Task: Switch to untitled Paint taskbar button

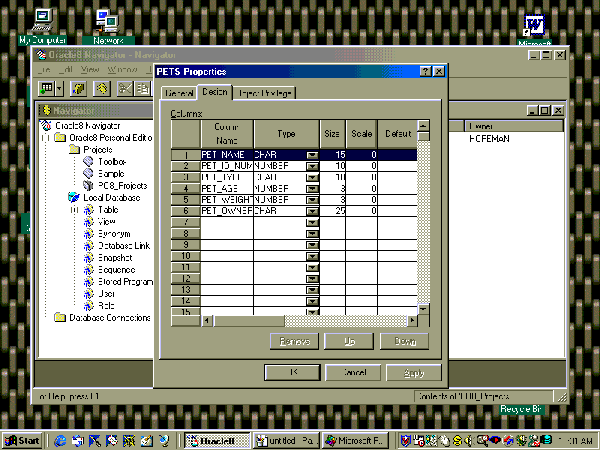Action: pyautogui.click(x=285, y=441)
